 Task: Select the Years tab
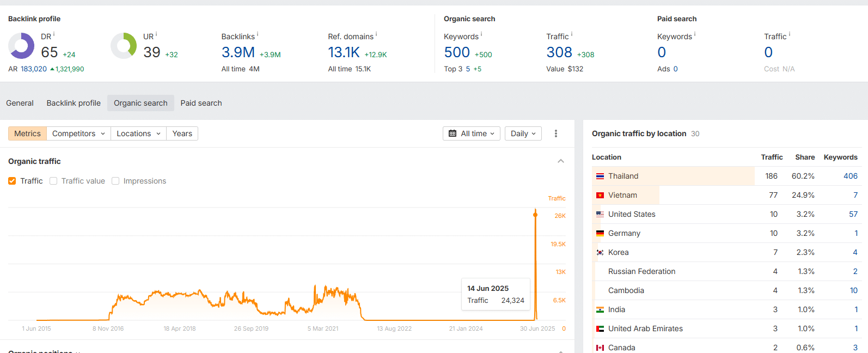[x=182, y=133]
